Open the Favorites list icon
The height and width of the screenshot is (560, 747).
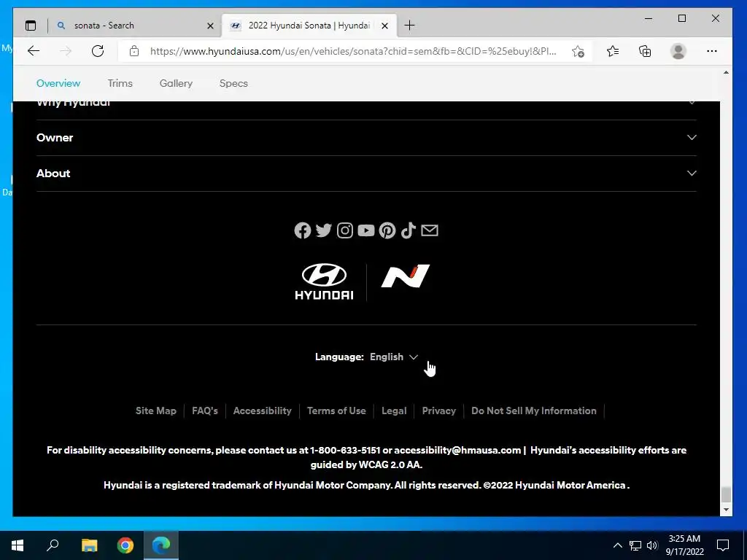[x=613, y=51]
